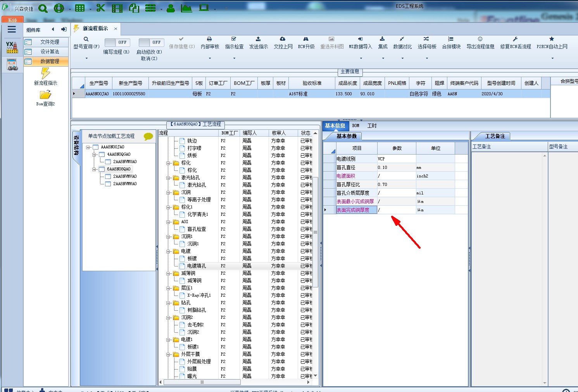Click 文控上网 cloud upload tool

click(283, 43)
